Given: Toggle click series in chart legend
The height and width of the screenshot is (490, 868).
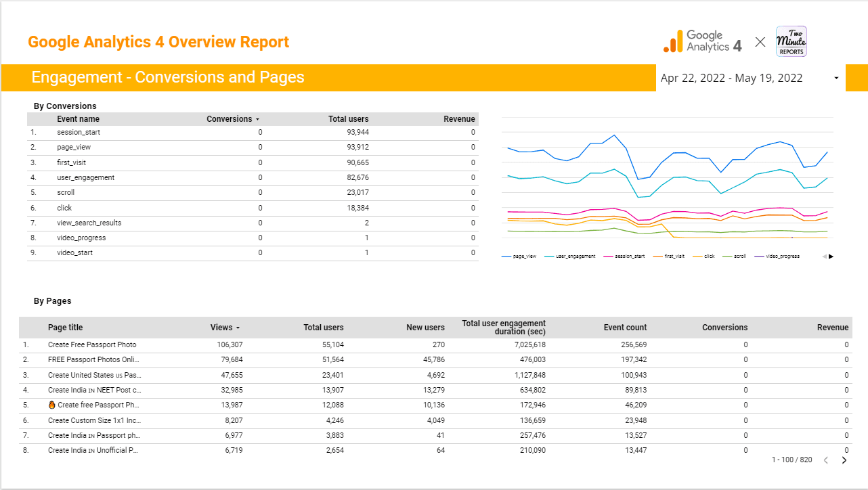Looking at the screenshot, I should tap(704, 257).
